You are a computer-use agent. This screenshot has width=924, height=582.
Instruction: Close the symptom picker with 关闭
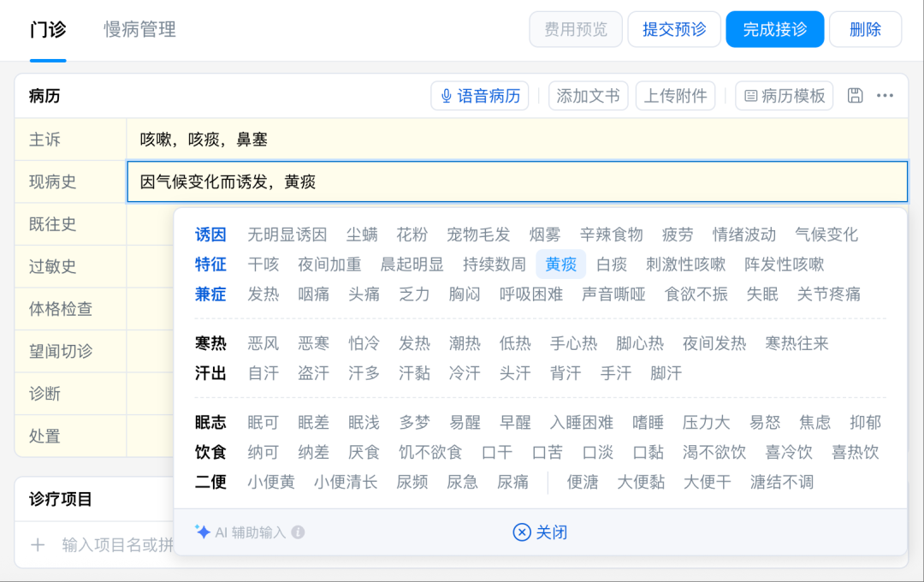540,532
